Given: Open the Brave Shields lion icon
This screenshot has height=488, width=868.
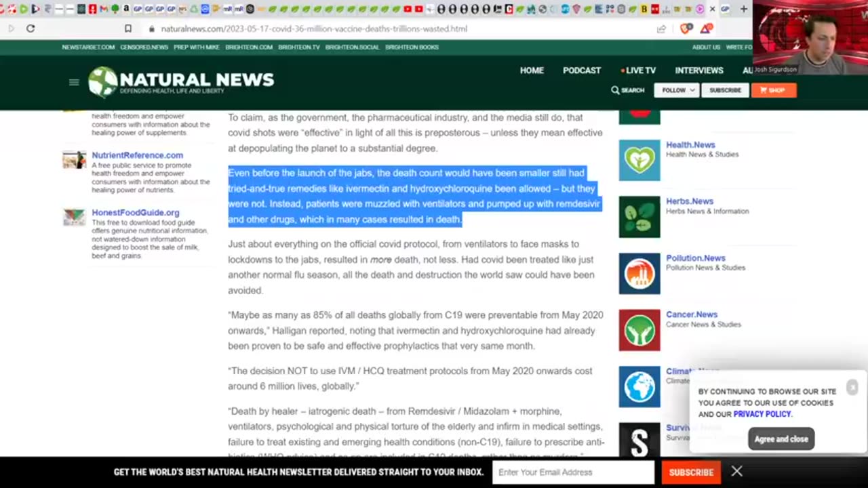Looking at the screenshot, I should (x=686, y=28).
